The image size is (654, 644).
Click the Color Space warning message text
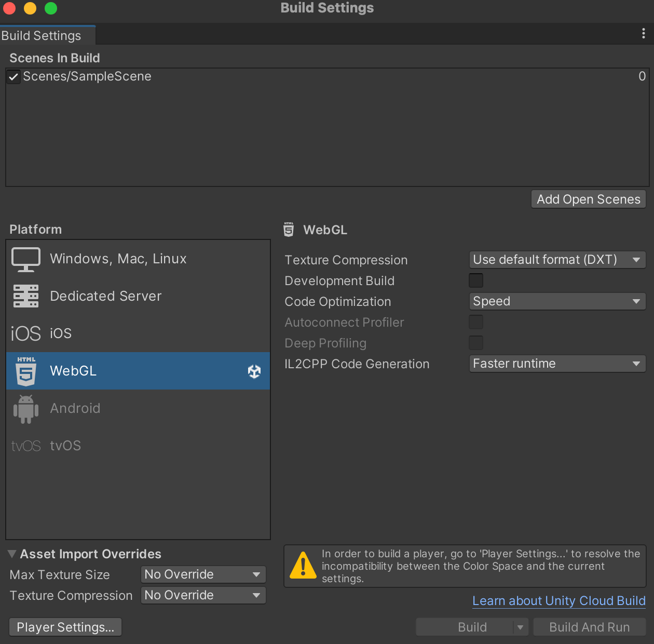(481, 566)
